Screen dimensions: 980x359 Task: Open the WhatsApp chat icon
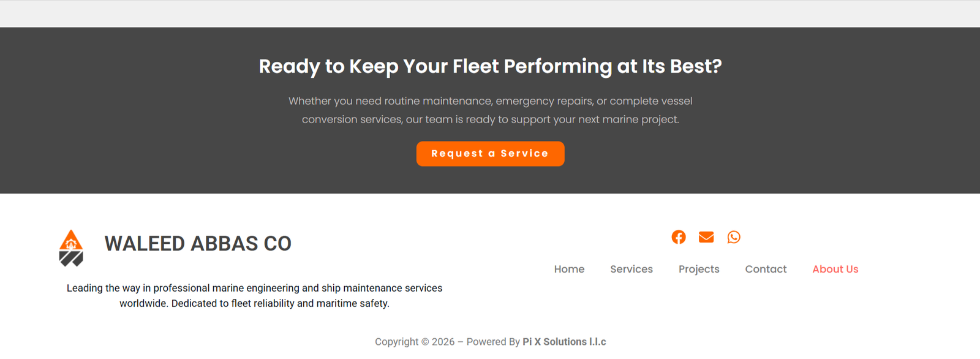click(x=734, y=237)
